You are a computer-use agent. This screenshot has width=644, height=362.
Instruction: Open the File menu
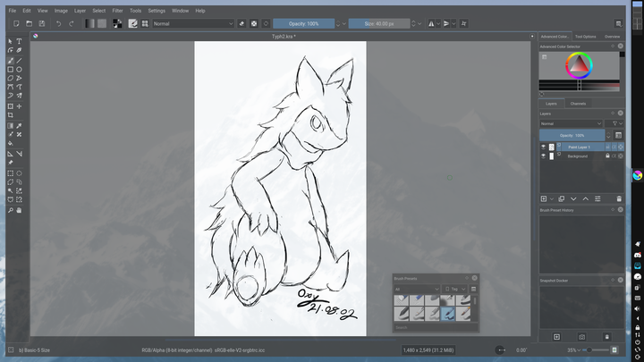[13, 11]
